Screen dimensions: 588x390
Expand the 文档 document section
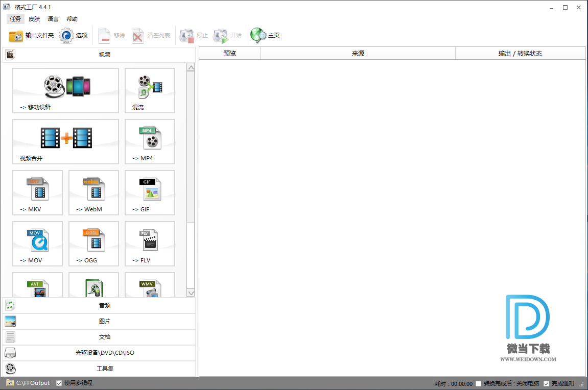click(99, 337)
